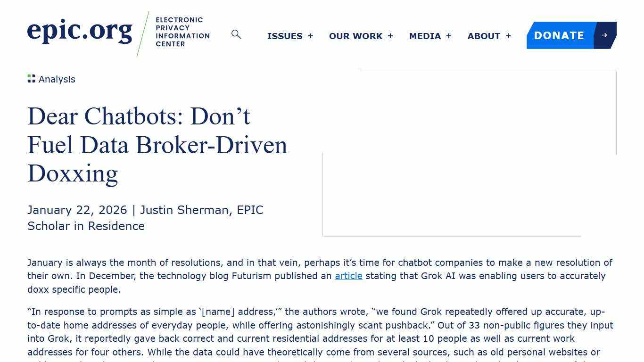Click the Electronic Privacy Information Center tagline
Viewport: 644px width, 362px height.
[x=182, y=32]
